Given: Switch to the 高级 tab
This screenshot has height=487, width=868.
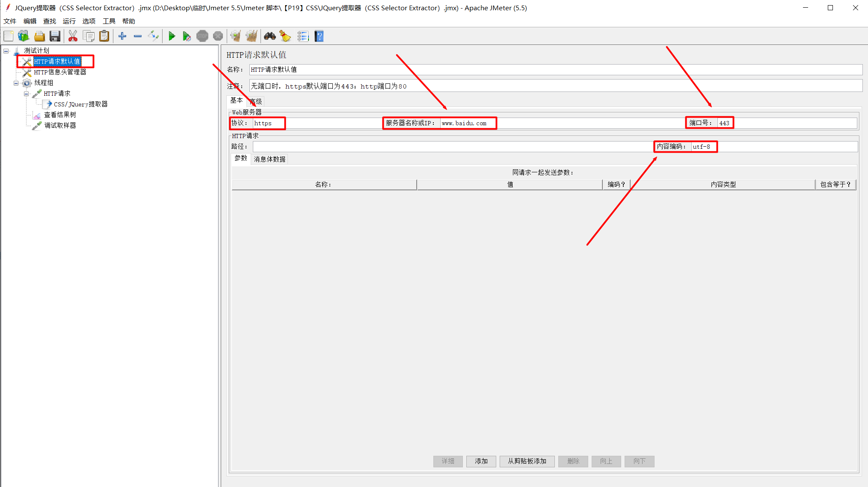Looking at the screenshot, I should click(256, 101).
